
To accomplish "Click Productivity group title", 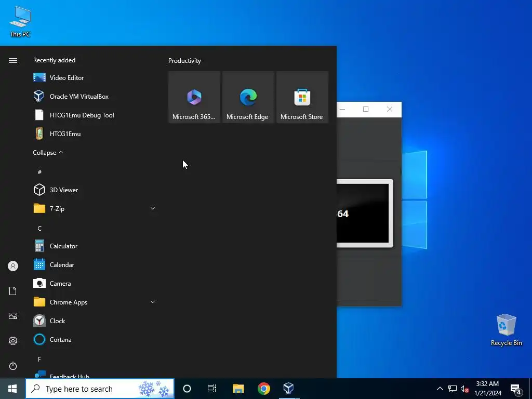I will pos(184,61).
